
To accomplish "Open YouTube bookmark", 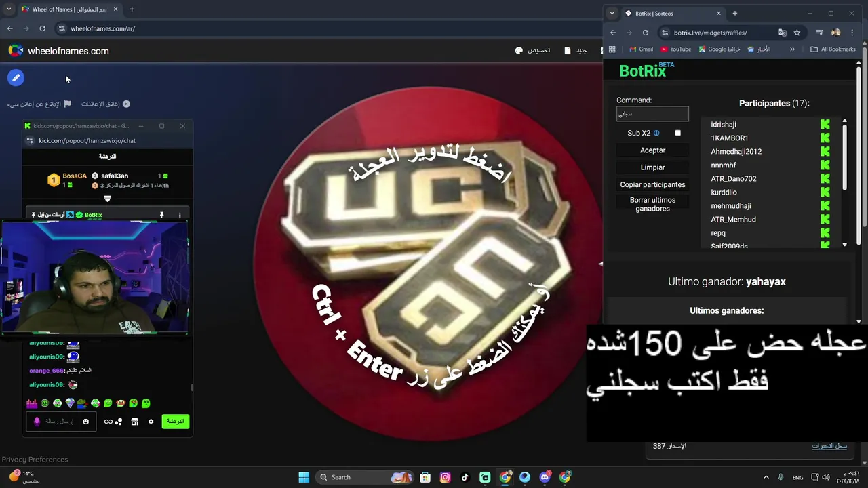I will click(x=675, y=49).
